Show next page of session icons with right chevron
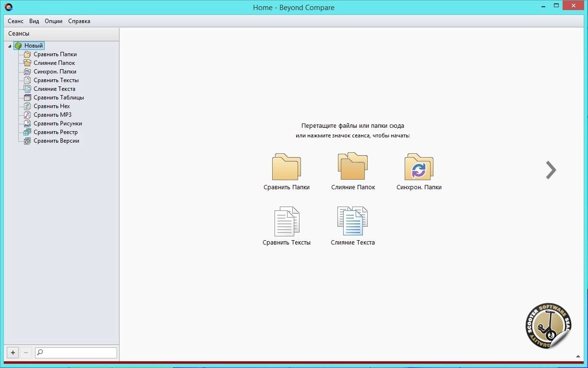This screenshot has width=588, height=368. (551, 170)
